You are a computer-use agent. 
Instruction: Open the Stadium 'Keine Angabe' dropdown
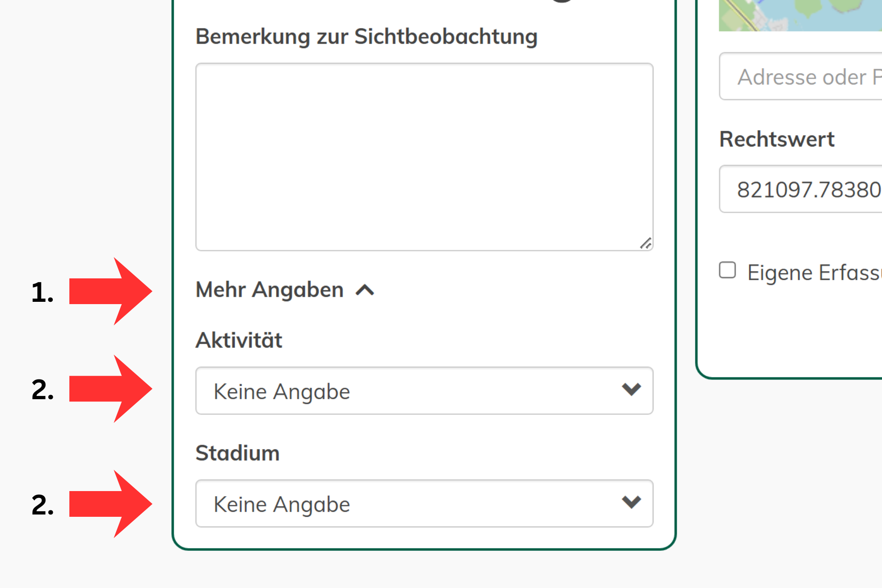pos(424,503)
